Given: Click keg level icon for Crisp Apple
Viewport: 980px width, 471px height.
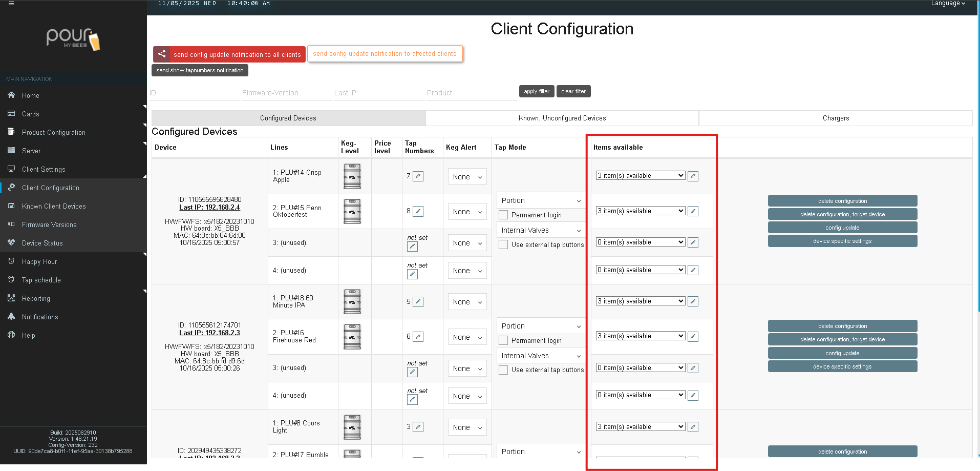Looking at the screenshot, I should (352, 176).
